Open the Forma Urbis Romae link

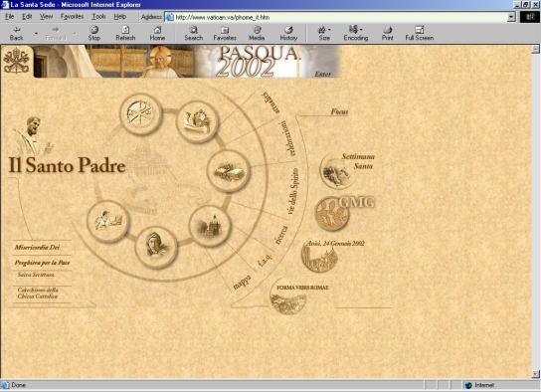coord(302,288)
